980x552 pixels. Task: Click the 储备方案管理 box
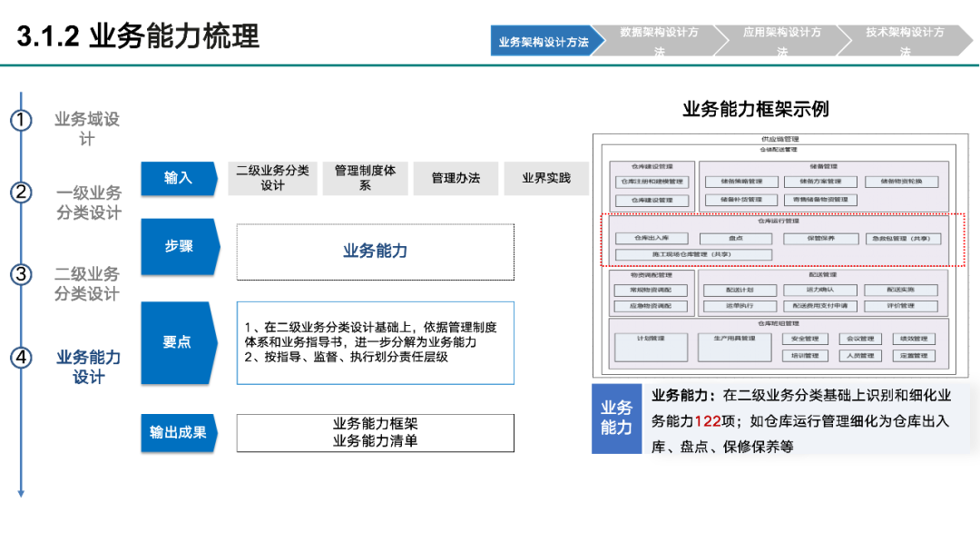coord(820,182)
